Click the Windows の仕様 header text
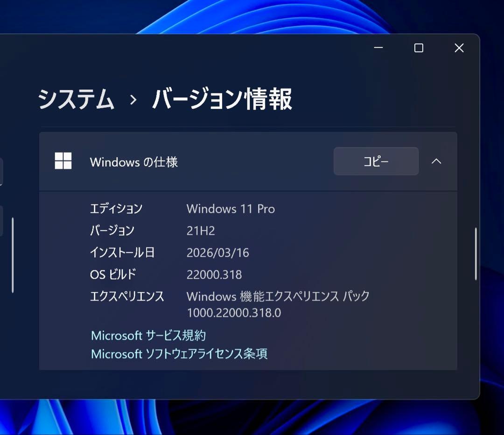 click(134, 161)
